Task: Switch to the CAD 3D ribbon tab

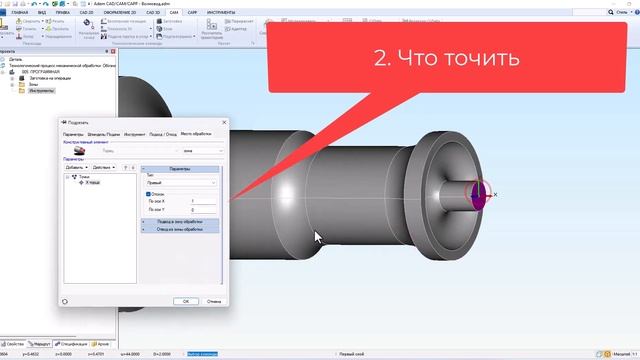Action: click(153, 13)
